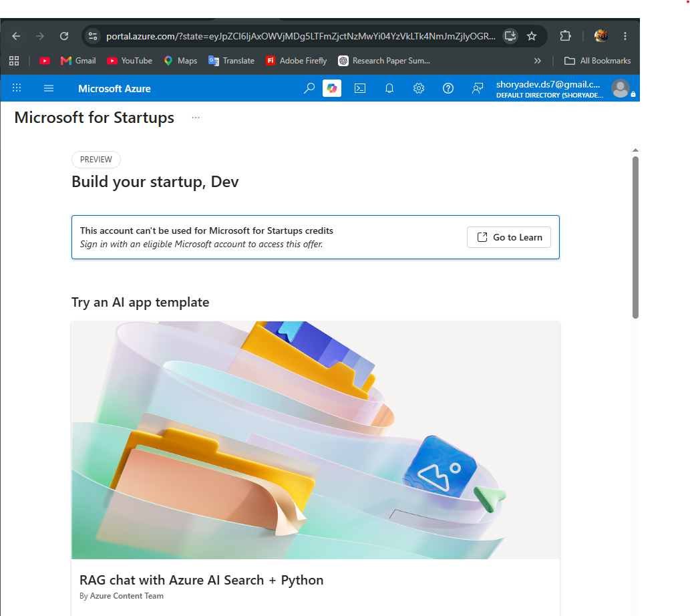The height and width of the screenshot is (616, 690).
Task: Open the Apps grid in bookmarks bar
Action: (14, 61)
